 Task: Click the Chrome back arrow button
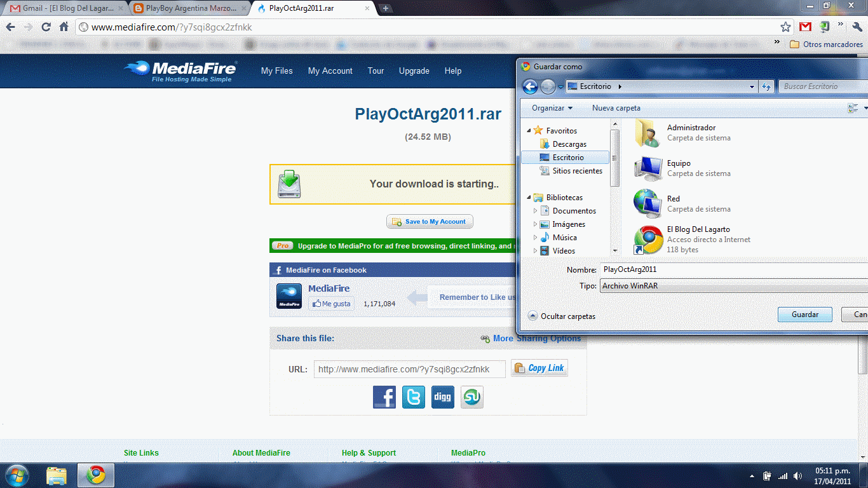tap(10, 27)
